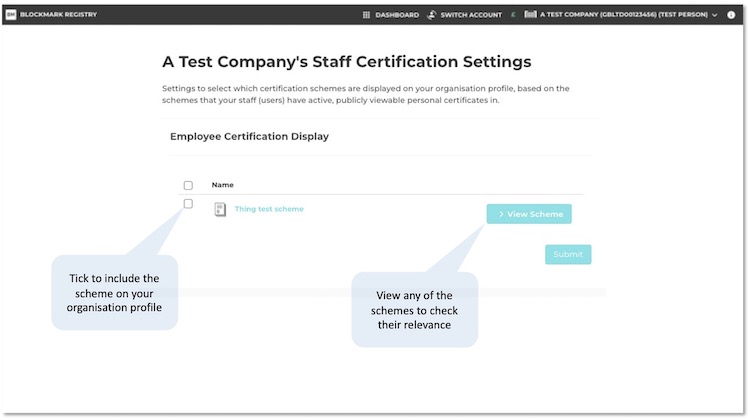The width and height of the screenshot is (750, 420).
Task: Click the info icon in top bar
Action: point(731,15)
